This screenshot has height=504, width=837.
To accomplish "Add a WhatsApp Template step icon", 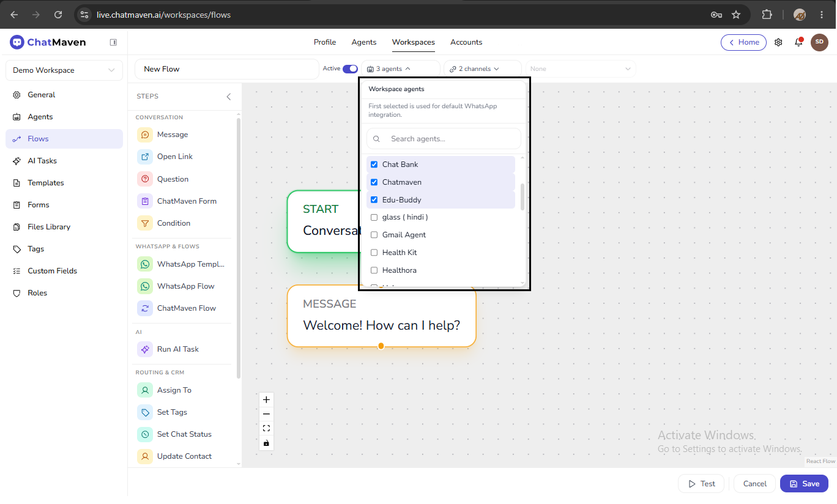I will click(145, 264).
